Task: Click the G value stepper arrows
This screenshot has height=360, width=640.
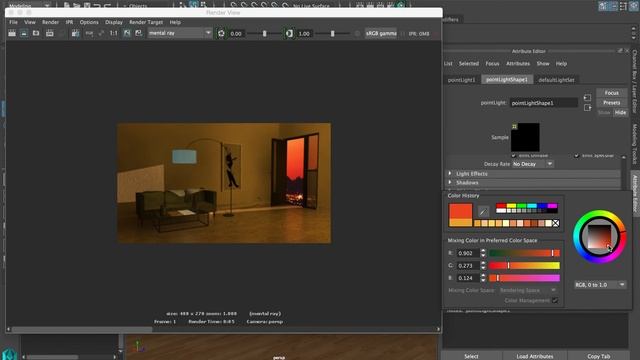Action: [483, 265]
